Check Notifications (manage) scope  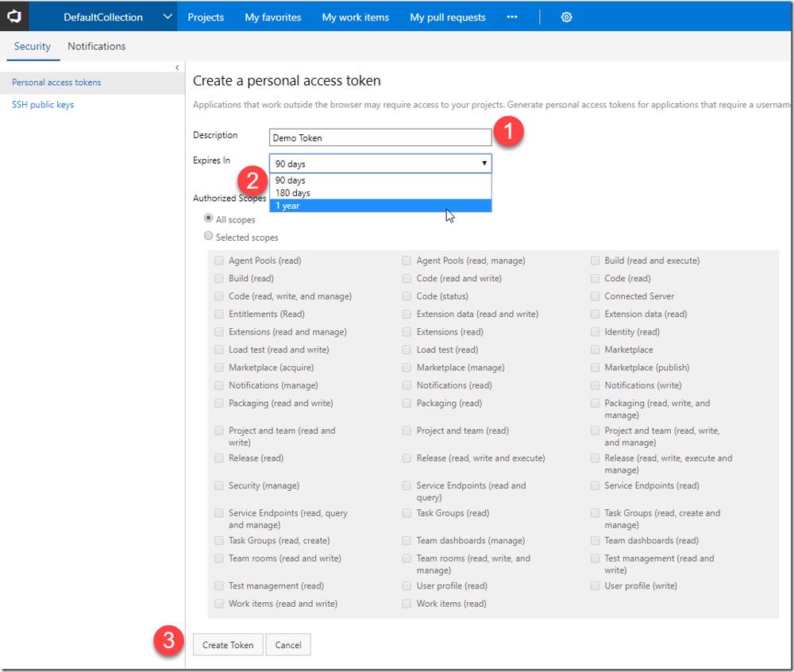coord(219,385)
